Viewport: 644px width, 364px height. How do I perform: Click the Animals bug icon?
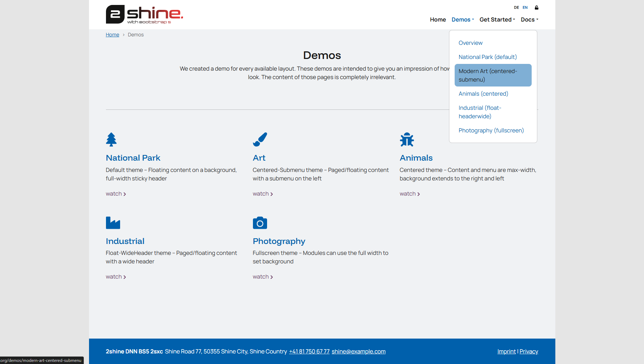point(407,139)
